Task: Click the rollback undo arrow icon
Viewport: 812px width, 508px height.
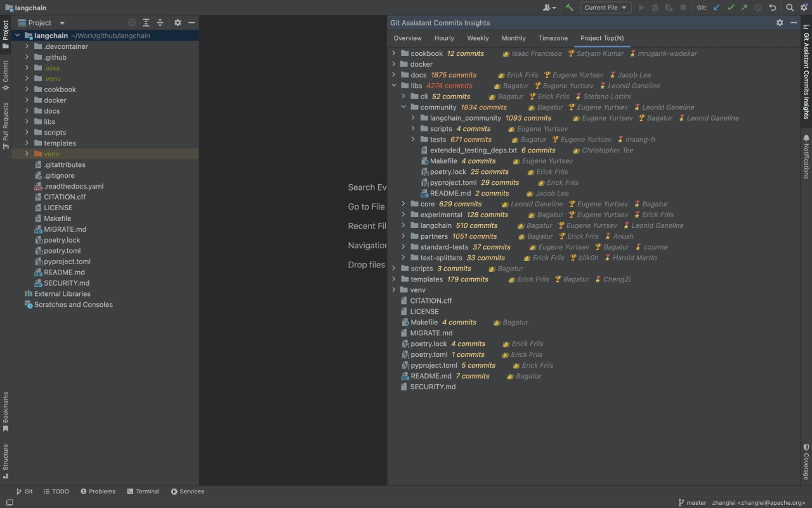Action: (x=772, y=8)
